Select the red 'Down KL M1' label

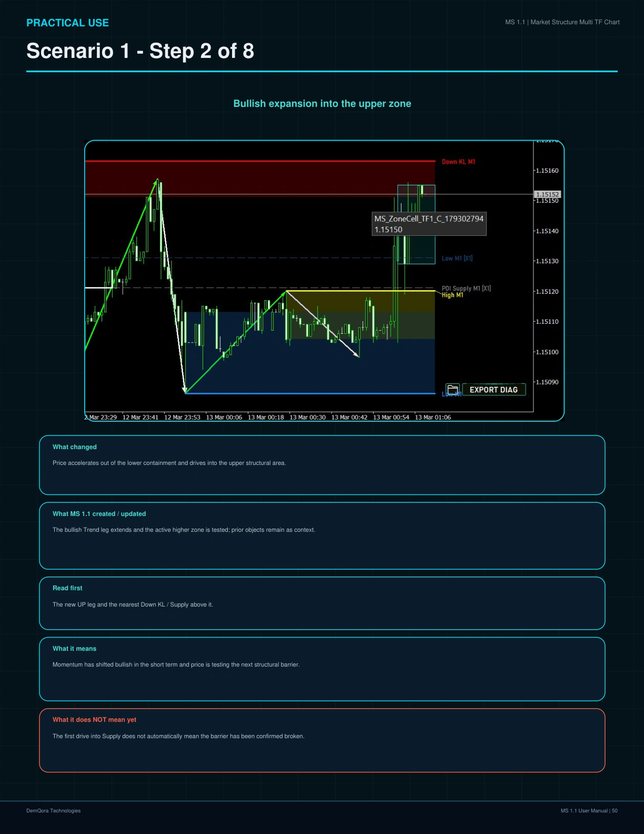click(x=458, y=162)
